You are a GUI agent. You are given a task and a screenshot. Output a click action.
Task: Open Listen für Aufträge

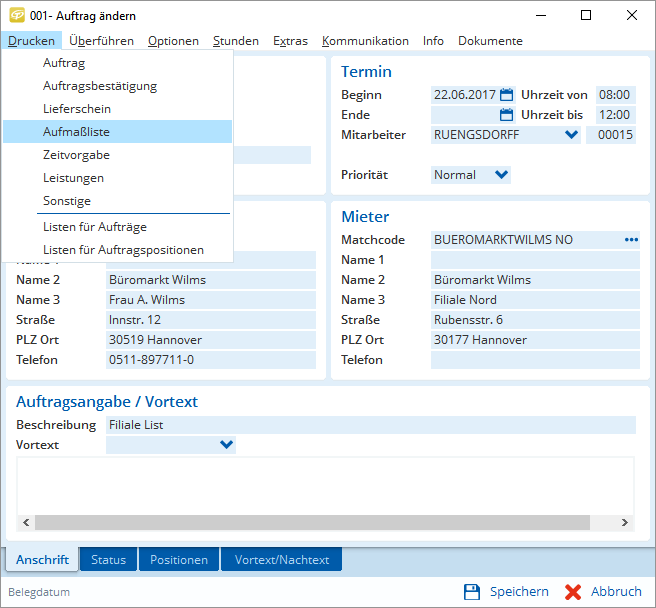[x=118, y=227]
